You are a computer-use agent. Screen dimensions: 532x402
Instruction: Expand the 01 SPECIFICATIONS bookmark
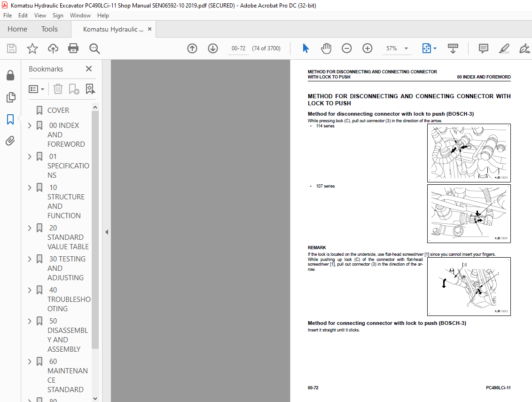(x=30, y=157)
